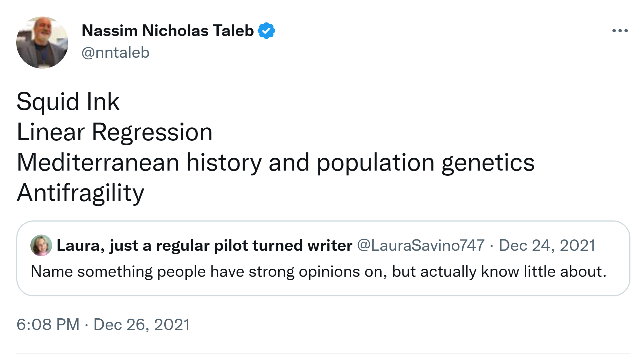Click Laura's small avatar in quoted tweet
The width and height of the screenshot is (644, 362).
41,245
